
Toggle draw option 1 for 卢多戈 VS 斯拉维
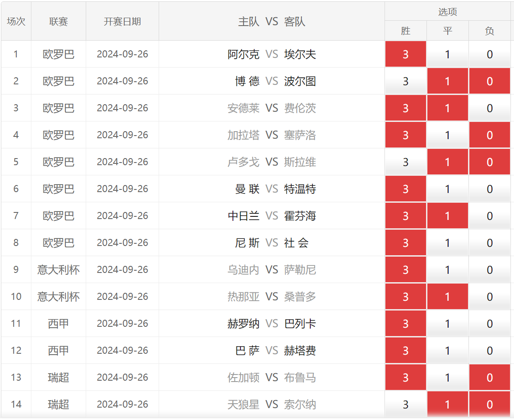point(447,162)
